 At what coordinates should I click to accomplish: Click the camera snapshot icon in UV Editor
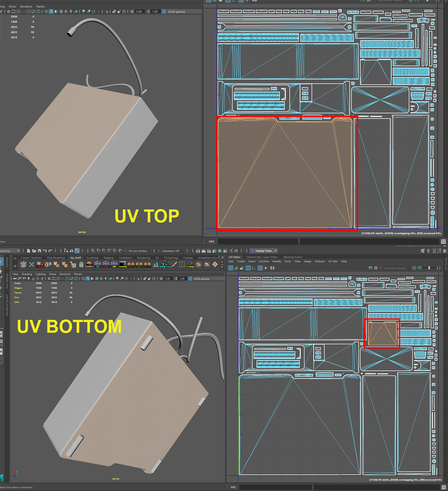pos(272,268)
